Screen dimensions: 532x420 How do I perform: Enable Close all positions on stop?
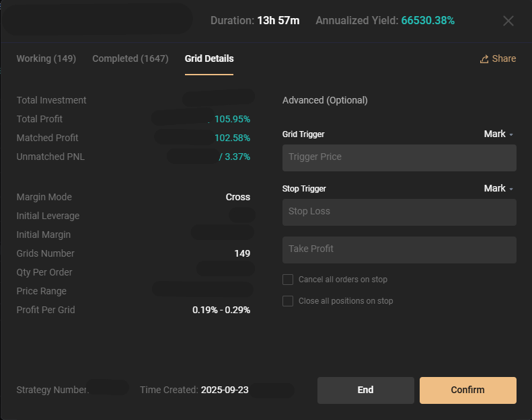pos(288,301)
